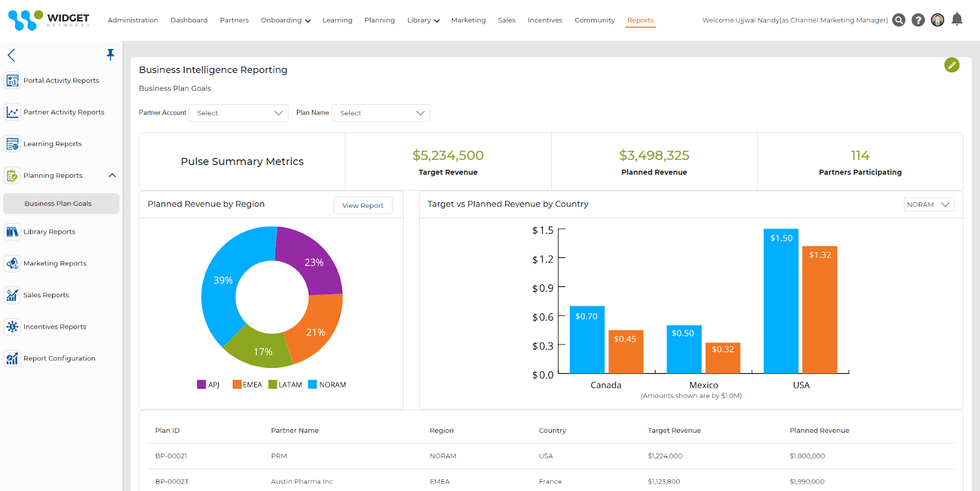
Task: Expand the Library menu
Action: click(423, 20)
